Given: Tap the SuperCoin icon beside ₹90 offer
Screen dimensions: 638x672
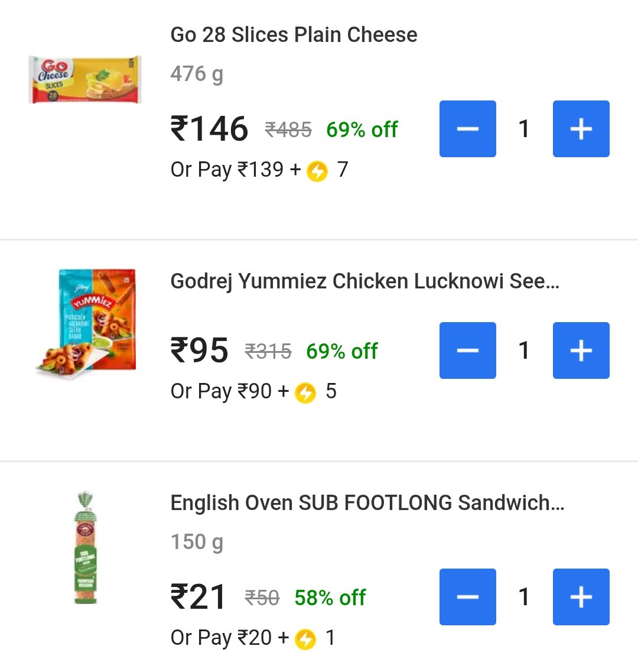Looking at the screenshot, I should [305, 392].
